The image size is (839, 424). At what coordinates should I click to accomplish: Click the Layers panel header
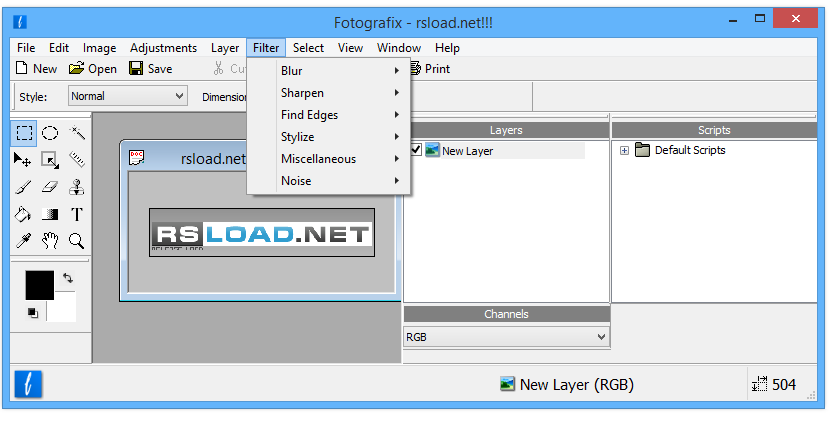pyautogui.click(x=506, y=130)
